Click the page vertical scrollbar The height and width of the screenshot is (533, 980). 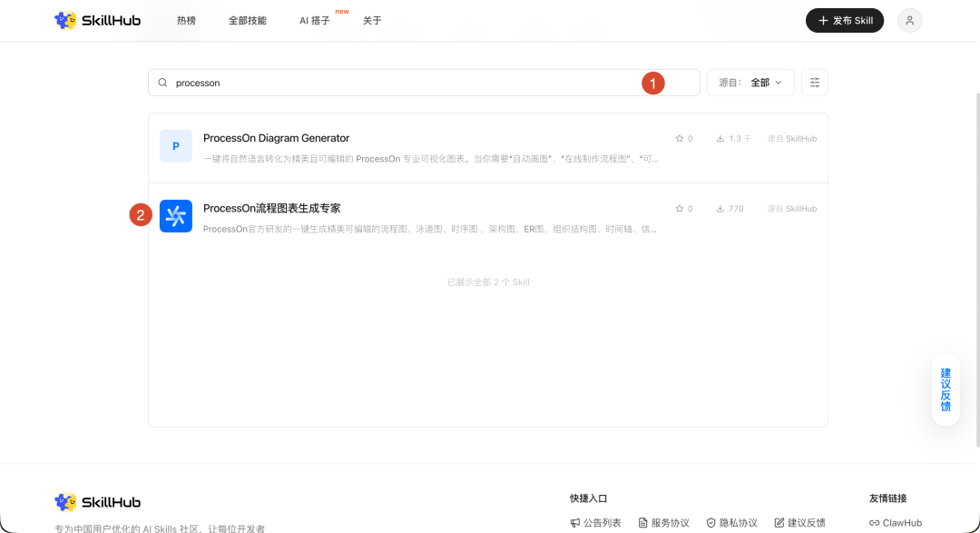pos(977,269)
